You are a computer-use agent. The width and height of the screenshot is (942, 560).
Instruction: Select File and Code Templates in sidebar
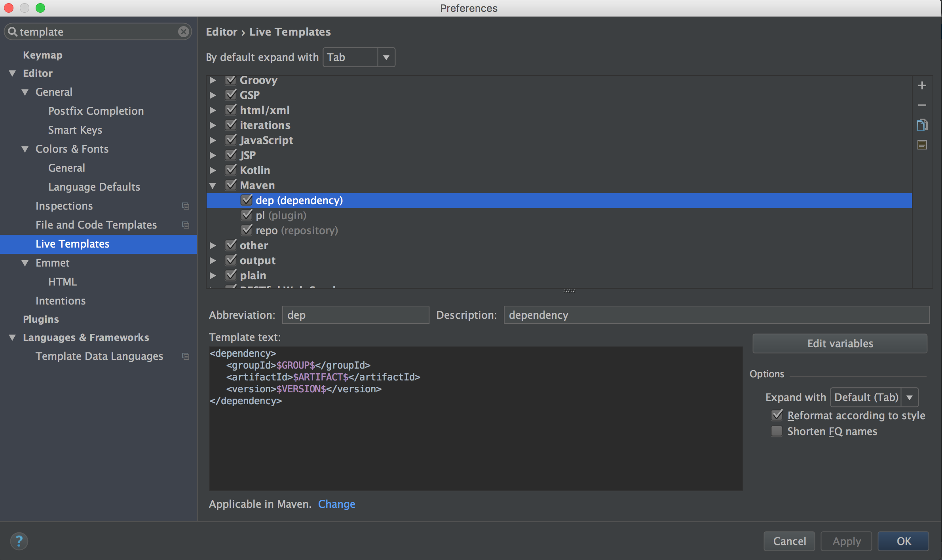pyautogui.click(x=96, y=225)
